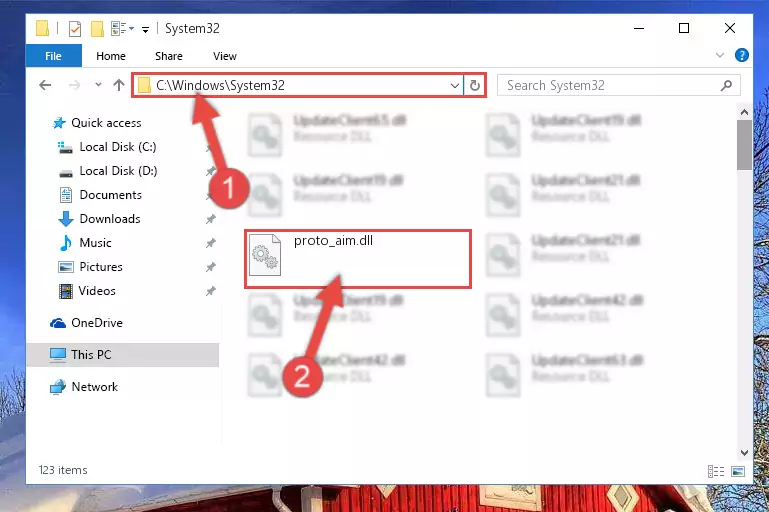Maximize the System32 window
The width and height of the screenshot is (769, 512).
tap(684, 28)
